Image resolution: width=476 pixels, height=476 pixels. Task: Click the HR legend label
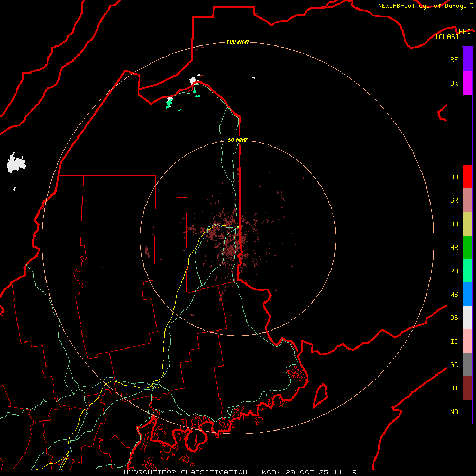(x=454, y=248)
